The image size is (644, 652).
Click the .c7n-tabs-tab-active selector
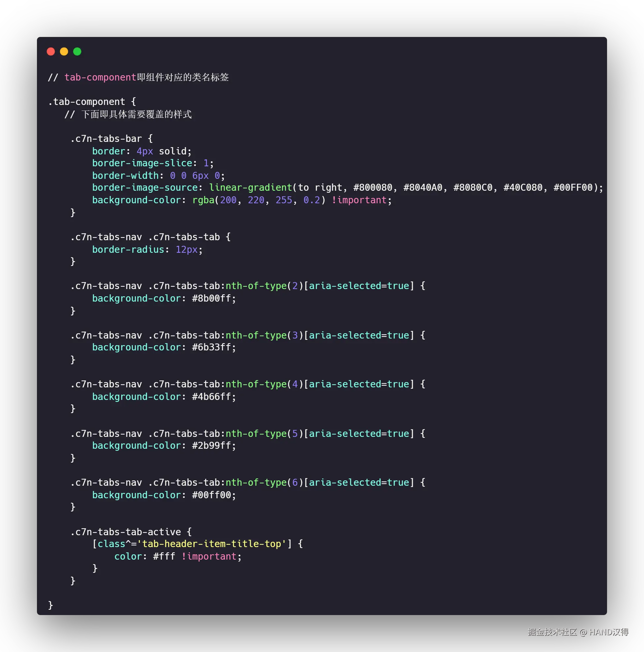(x=125, y=532)
